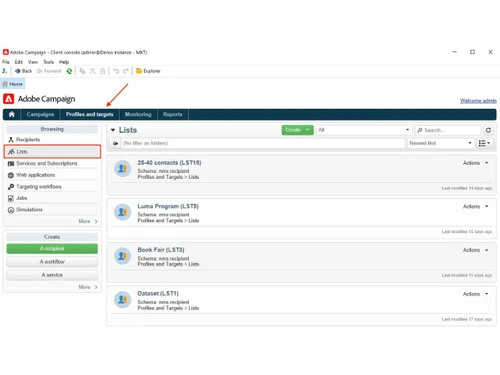This screenshot has width=500, height=375.
Task: Click More under Browsing section
Action: (88, 221)
